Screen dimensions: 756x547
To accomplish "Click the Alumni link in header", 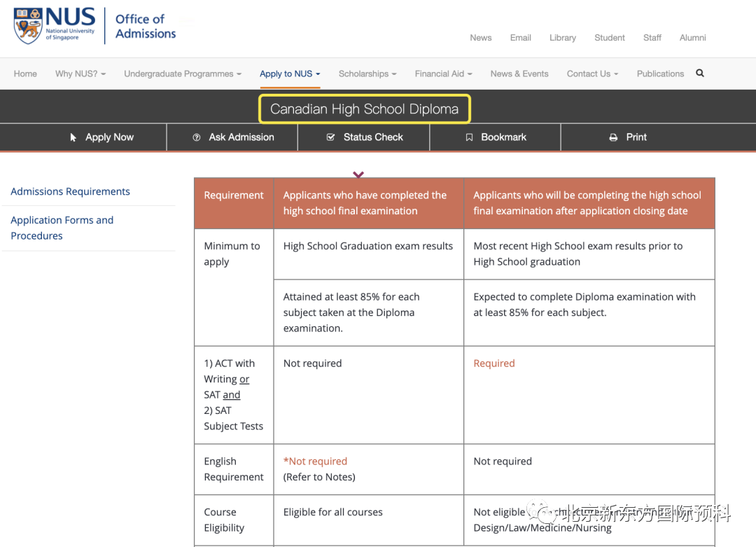I will click(692, 38).
